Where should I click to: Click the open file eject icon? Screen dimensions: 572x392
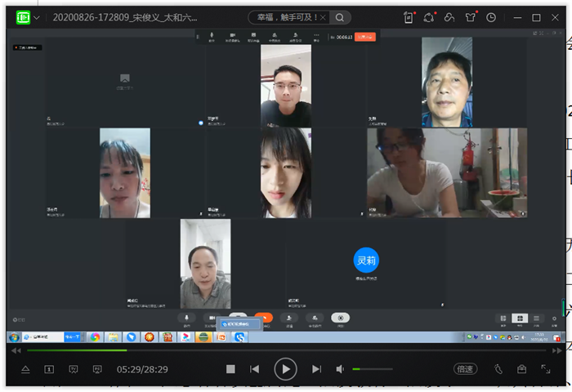tap(25, 369)
